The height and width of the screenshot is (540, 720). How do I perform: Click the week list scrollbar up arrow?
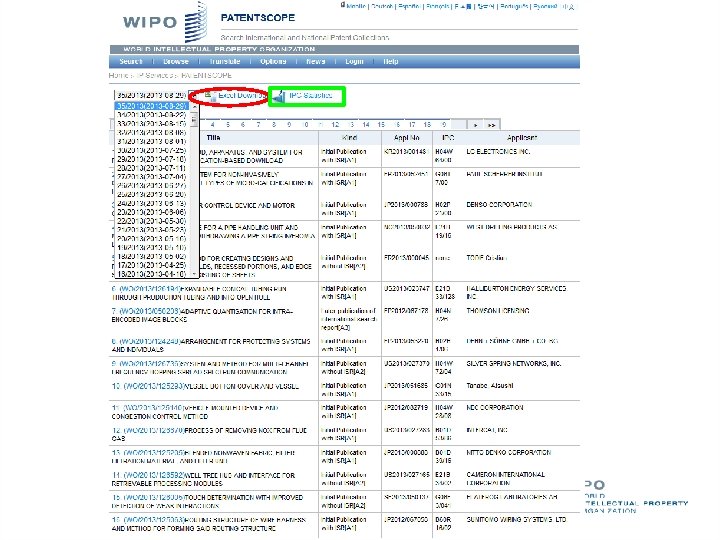(194, 107)
